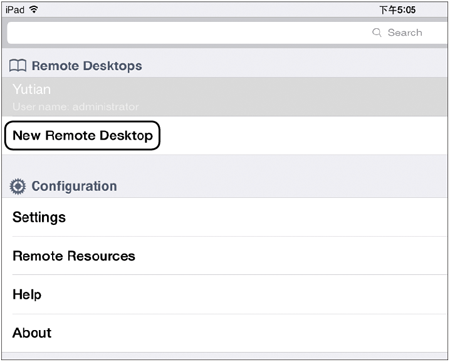The image size is (450, 362).
Task: Click the divider line between Settings and Remote Resources
Action: [x=229, y=237]
